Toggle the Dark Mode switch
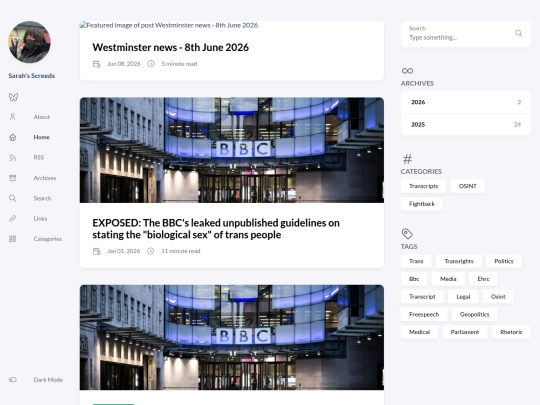Screen dimensions: 540x405 coord(13,380)
